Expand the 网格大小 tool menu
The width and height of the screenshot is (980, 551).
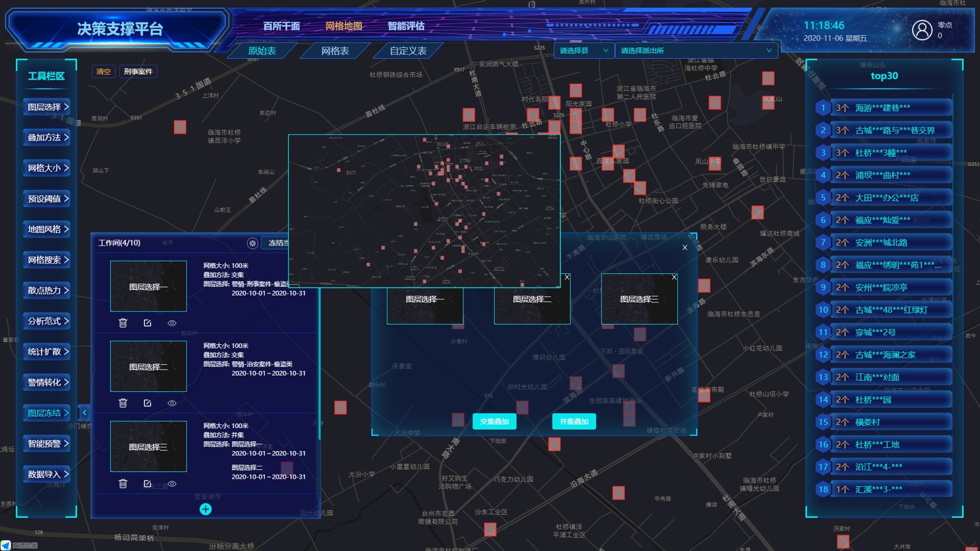coord(48,168)
